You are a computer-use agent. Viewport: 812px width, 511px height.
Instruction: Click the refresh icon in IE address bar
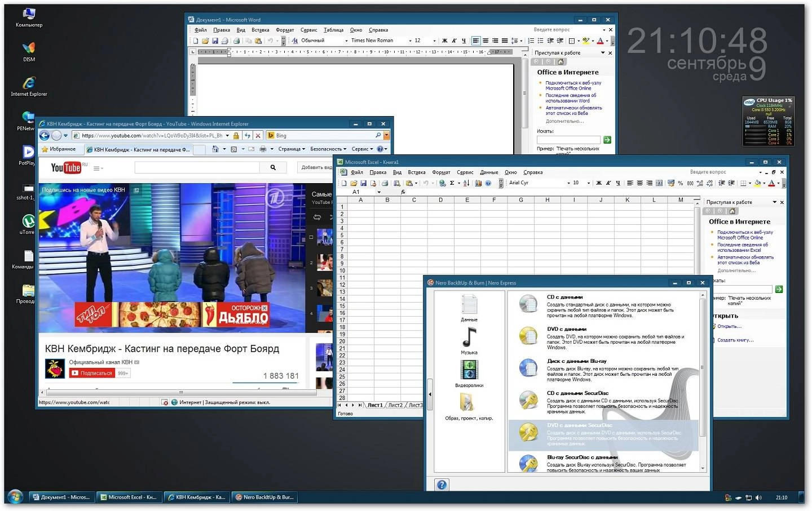tap(248, 135)
